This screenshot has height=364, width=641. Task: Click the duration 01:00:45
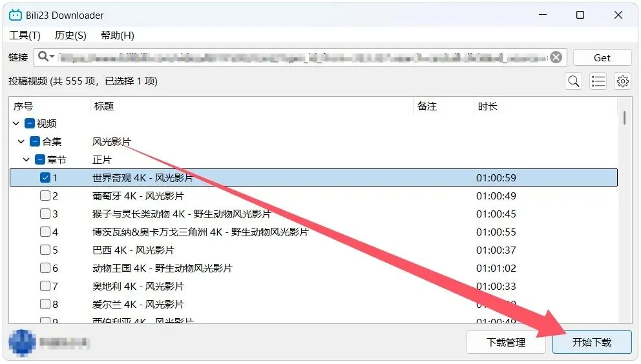[x=496, y=214]
